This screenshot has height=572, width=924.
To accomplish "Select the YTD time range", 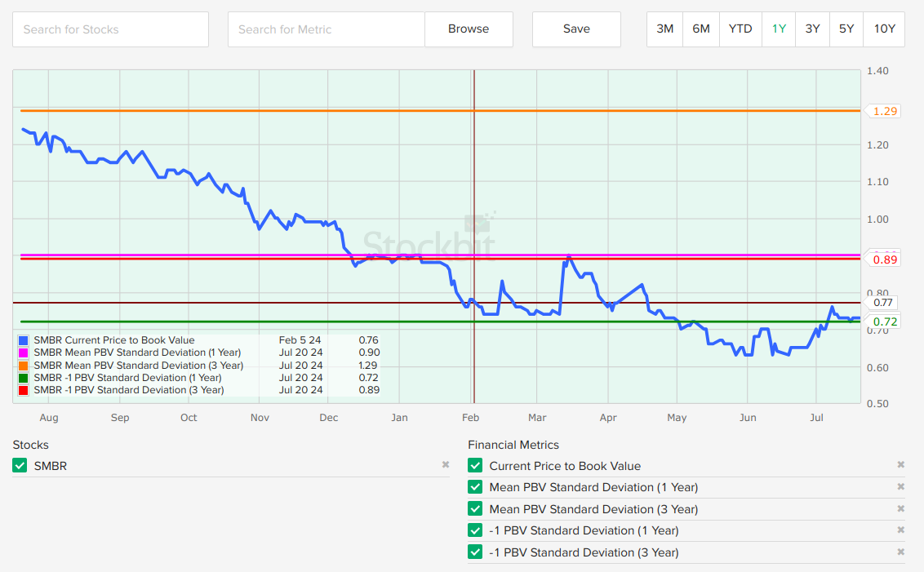I will 740,29.
